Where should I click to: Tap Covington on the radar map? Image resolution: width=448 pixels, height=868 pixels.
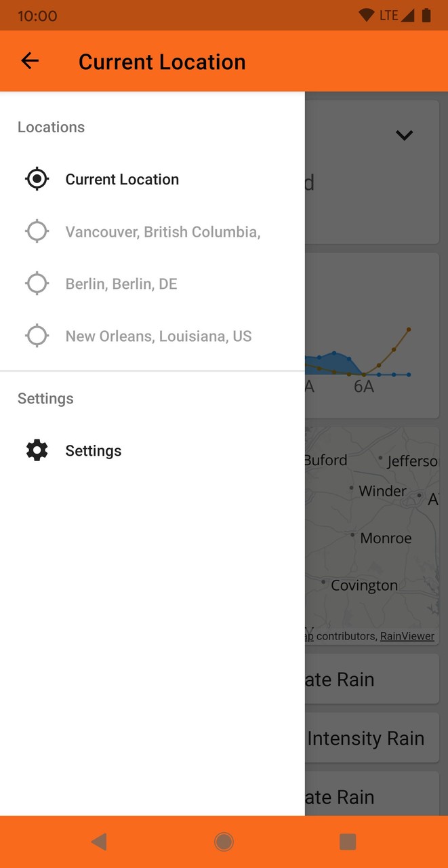click(x=364, y=585)
